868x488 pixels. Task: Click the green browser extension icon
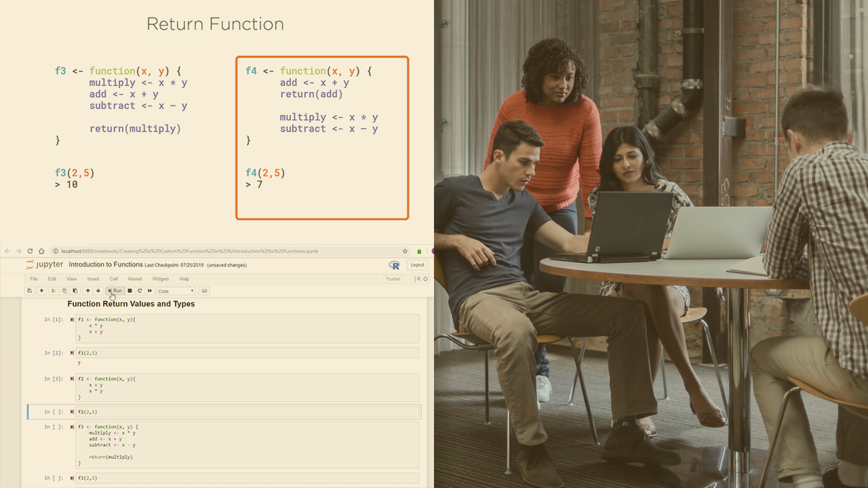tap(418, 251)
